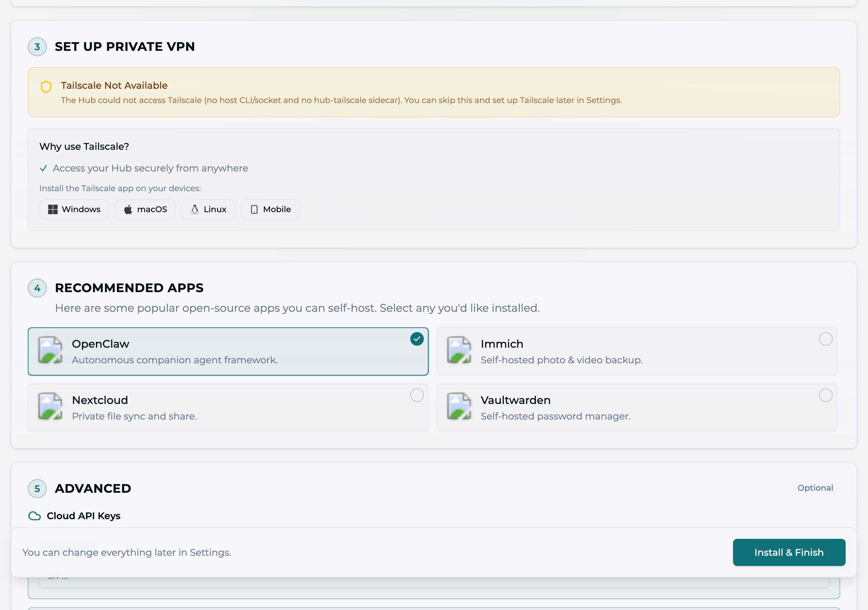This screenshot has height=610, width=868.
Task: Select the Nextcloud app radio circle
Action: point(417,395)
